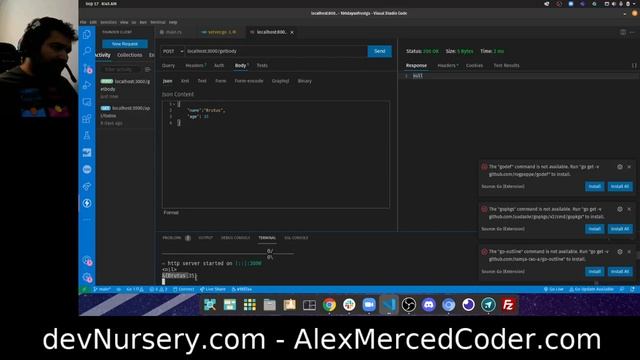The height and width of the screenshot is (360, 640).
Task: Open the POST method dropdown
Action: [x=173, y=51]
